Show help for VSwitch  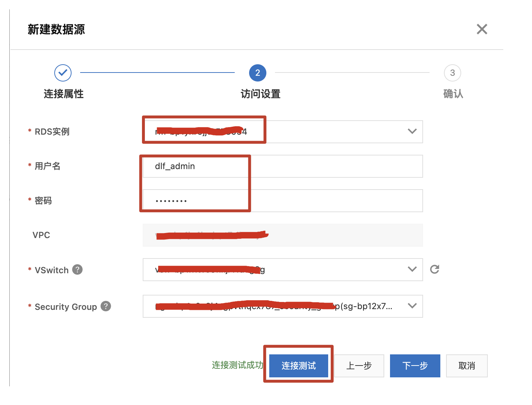click(77, 269)
